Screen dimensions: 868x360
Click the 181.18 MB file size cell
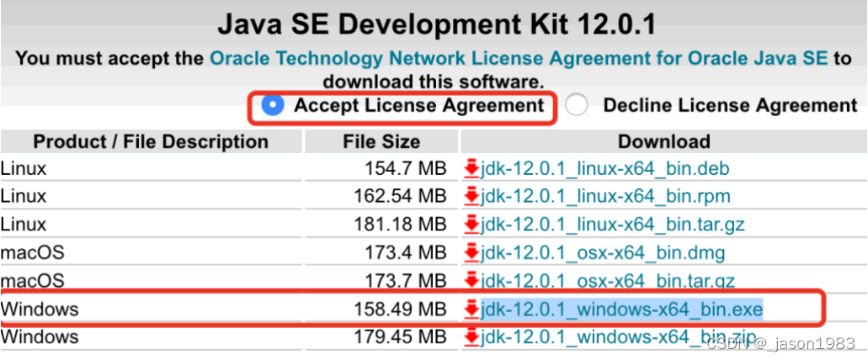[400, 225]
